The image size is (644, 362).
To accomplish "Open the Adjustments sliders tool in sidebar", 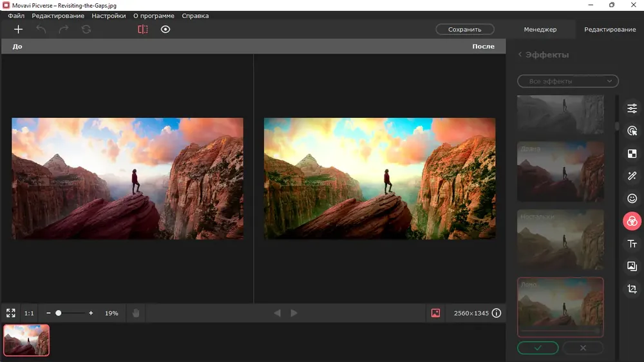I will pyautogui.click(x=632, y=108).
